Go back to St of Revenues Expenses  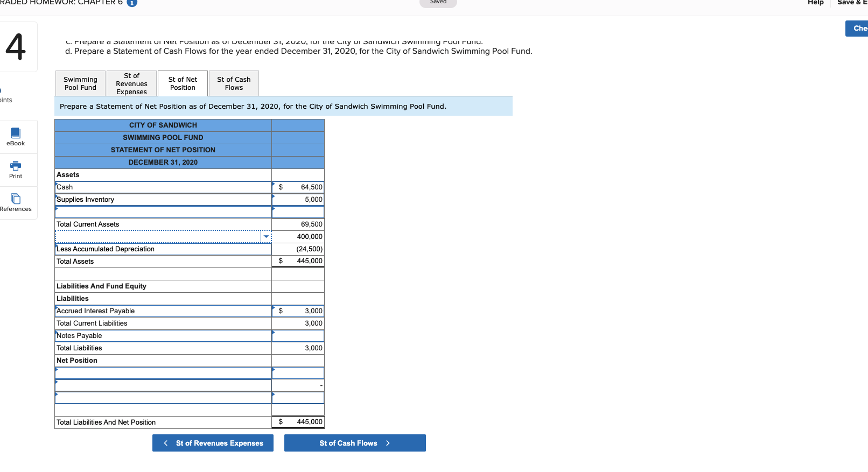click(x=213, y=443)
